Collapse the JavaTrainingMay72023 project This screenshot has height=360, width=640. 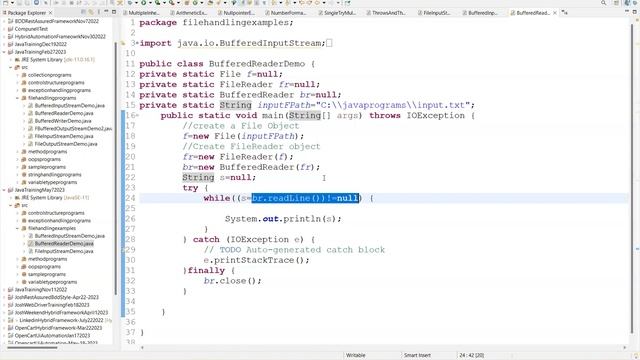pos(4,190)
